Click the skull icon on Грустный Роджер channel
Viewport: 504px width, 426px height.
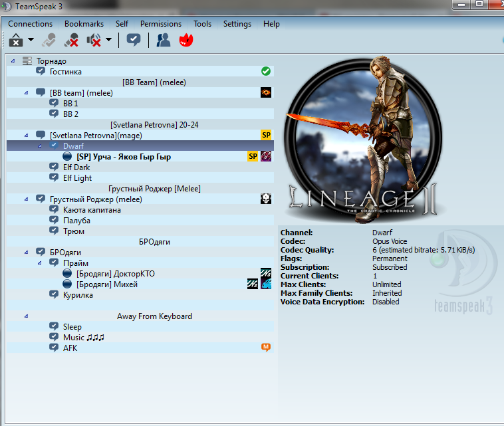click(265, 199)
